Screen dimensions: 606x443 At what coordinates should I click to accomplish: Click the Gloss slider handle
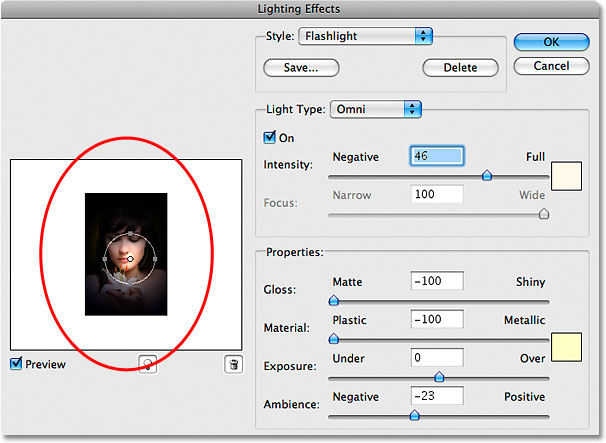tap(334, 300)
